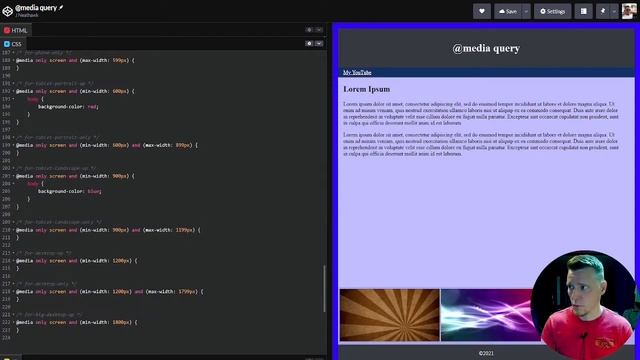
Task: Open pen Settings
Action: [553, 11]
